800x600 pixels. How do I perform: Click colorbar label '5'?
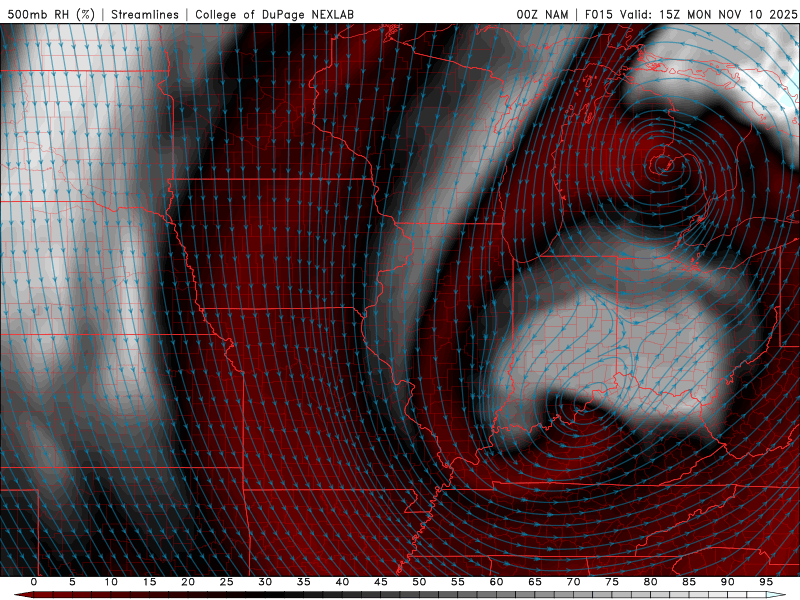[72, 582]
